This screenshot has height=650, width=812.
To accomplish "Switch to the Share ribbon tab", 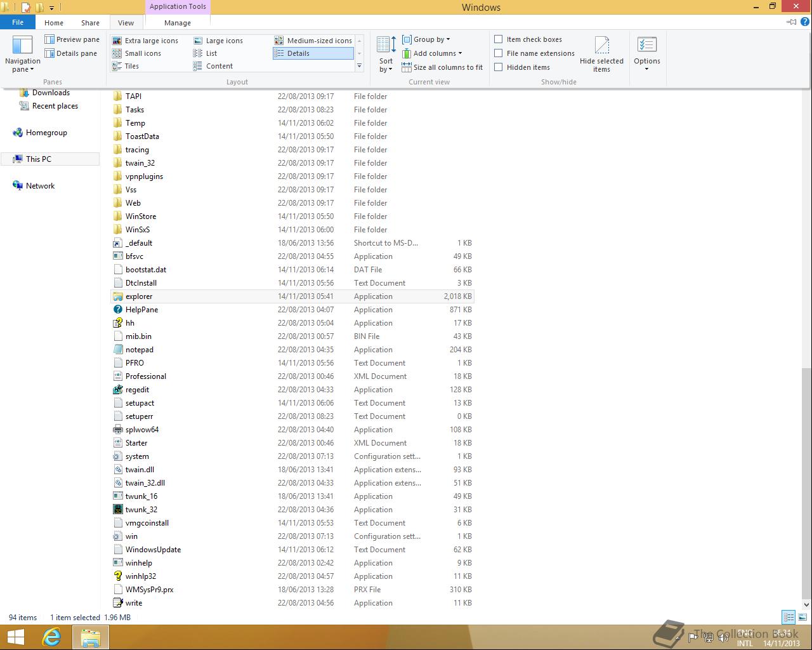I will pyautogui.click(x=90, y=23).
